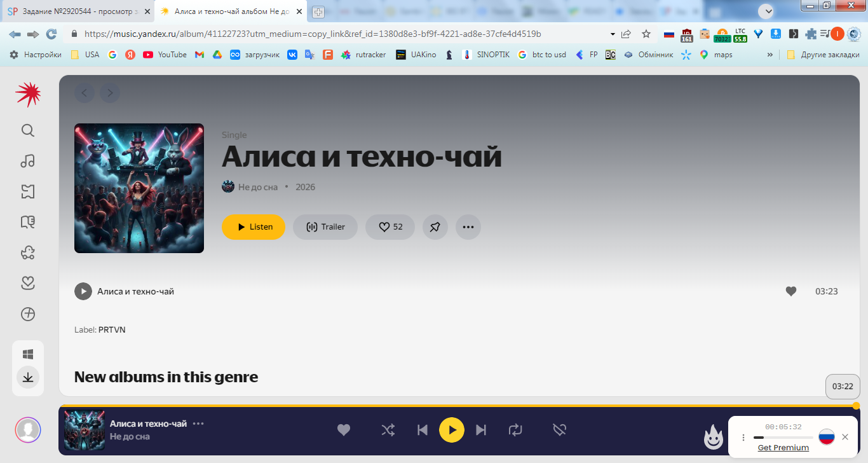
Task: Click the Russian flag in the VPN popup
Action: [x=826, y=437]
